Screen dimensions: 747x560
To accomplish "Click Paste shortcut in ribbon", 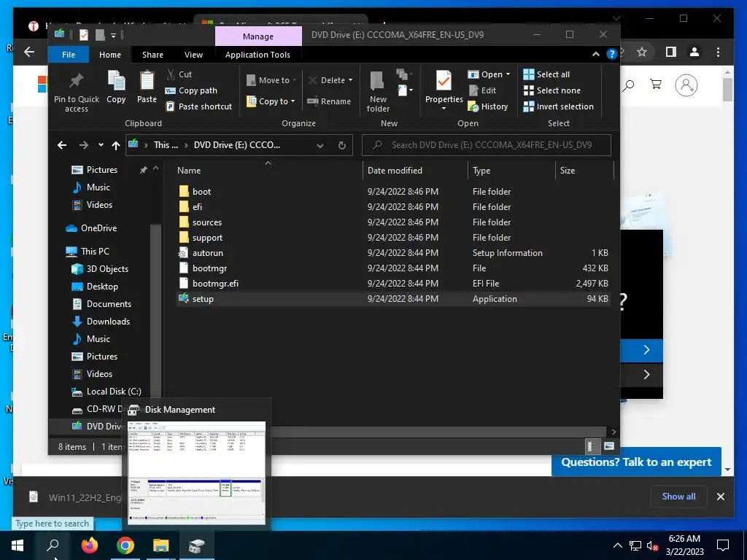I will click(x=198, y=106).
